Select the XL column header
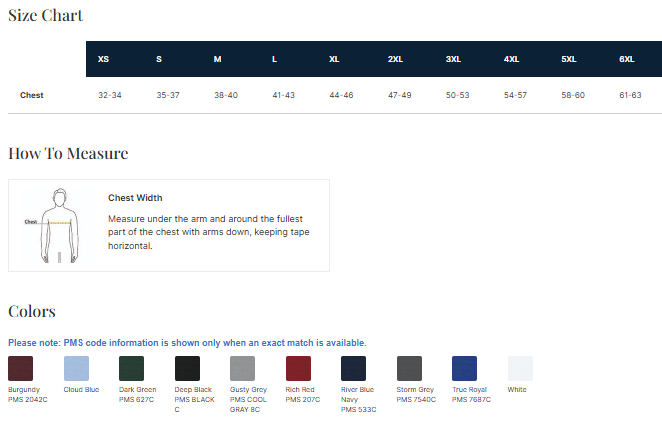Viewport: 662px width, 431px height. click(334, 59)
